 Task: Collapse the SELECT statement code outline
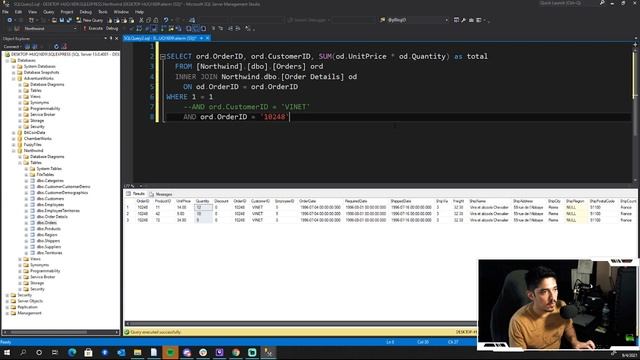[162, 57]
